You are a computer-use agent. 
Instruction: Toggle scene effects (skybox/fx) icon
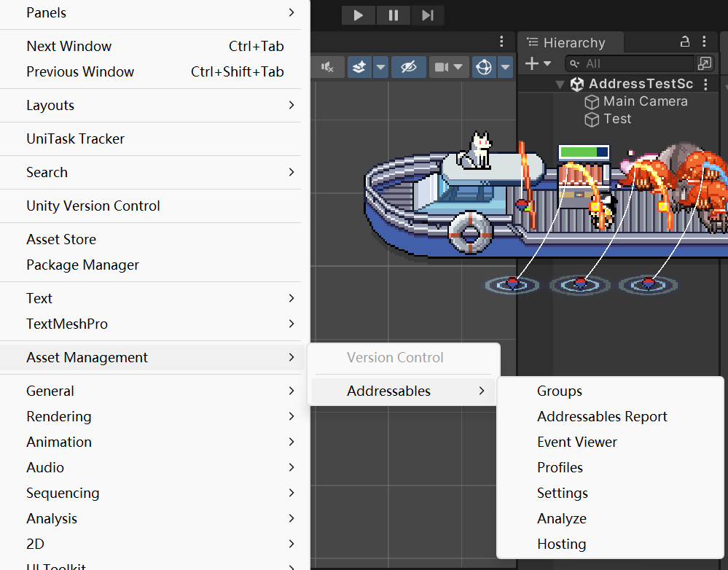(x=359, y=67)
